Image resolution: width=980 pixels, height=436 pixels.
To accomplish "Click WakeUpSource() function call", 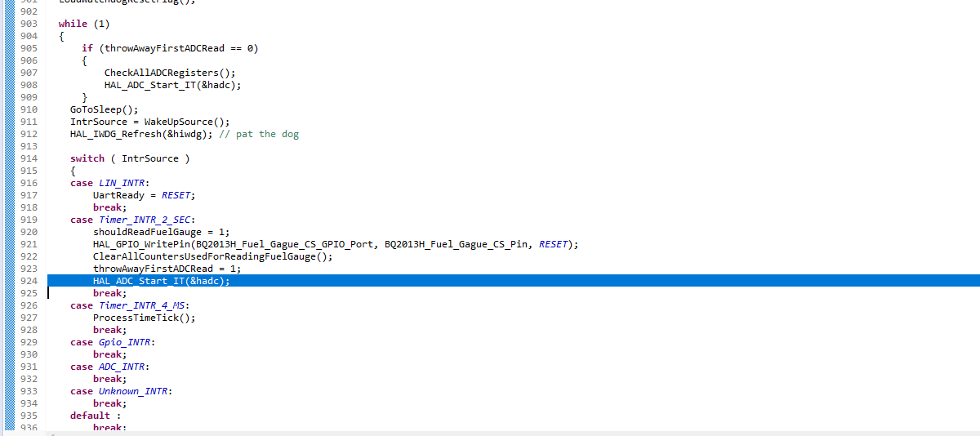I will tap(186, 122).
